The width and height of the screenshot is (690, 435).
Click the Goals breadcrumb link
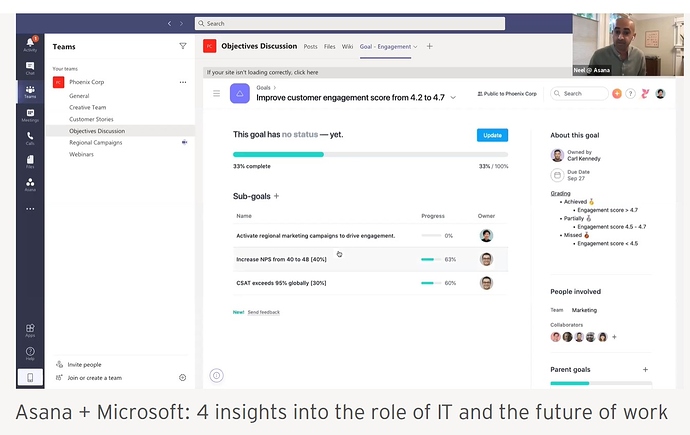click(x=263, y=88)
